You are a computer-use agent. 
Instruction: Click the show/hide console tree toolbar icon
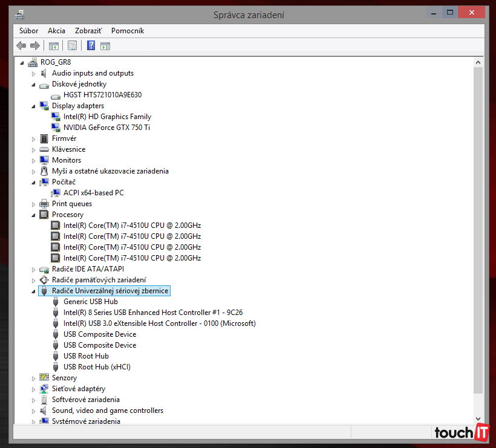(54, 45)
